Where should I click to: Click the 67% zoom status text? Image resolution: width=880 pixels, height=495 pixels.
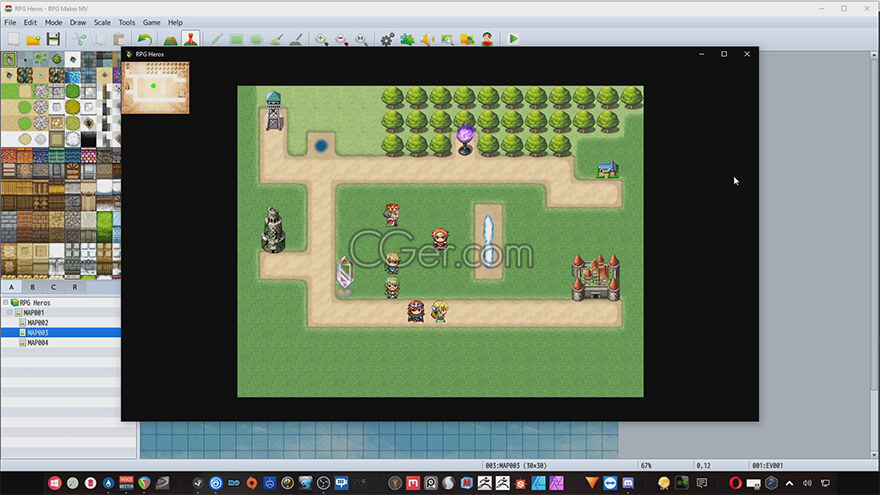[x=646, y=465]
